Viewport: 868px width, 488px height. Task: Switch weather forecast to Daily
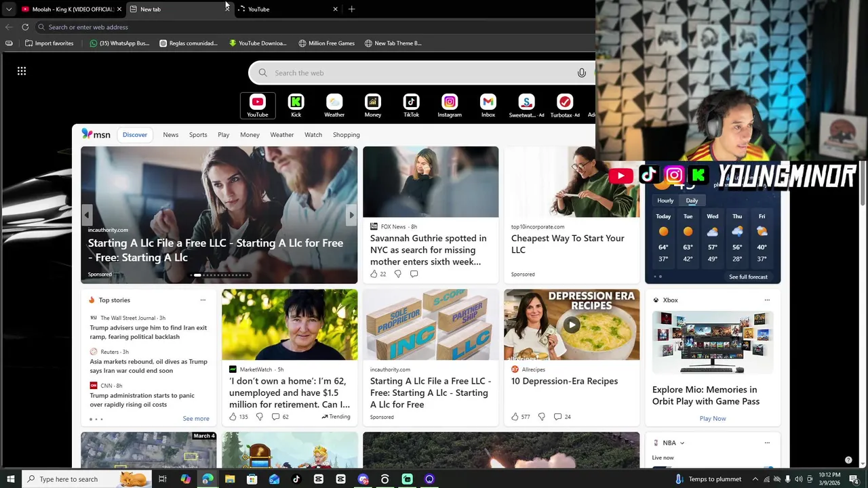692,201
